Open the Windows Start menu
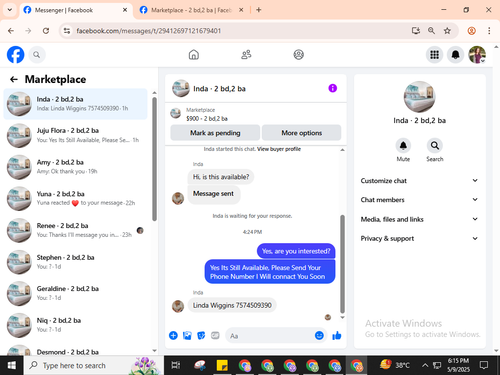This screenshot has width=500, height=375. [12, 365]
